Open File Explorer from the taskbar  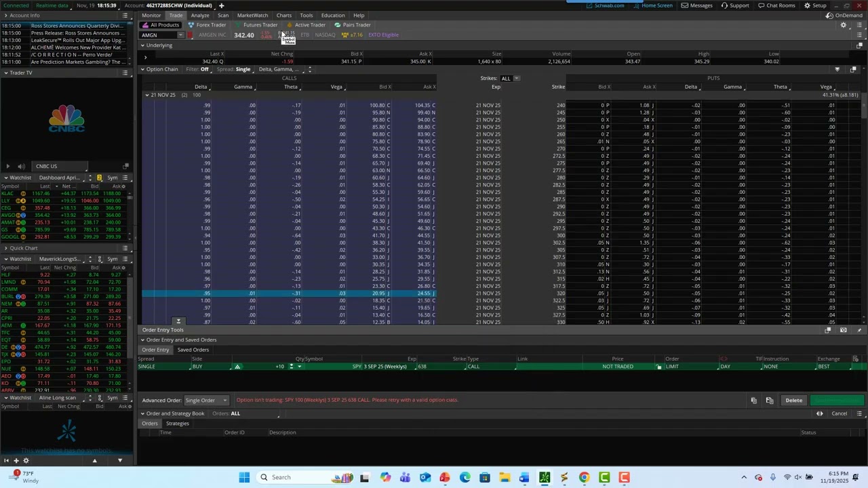[x=505, y=478]
